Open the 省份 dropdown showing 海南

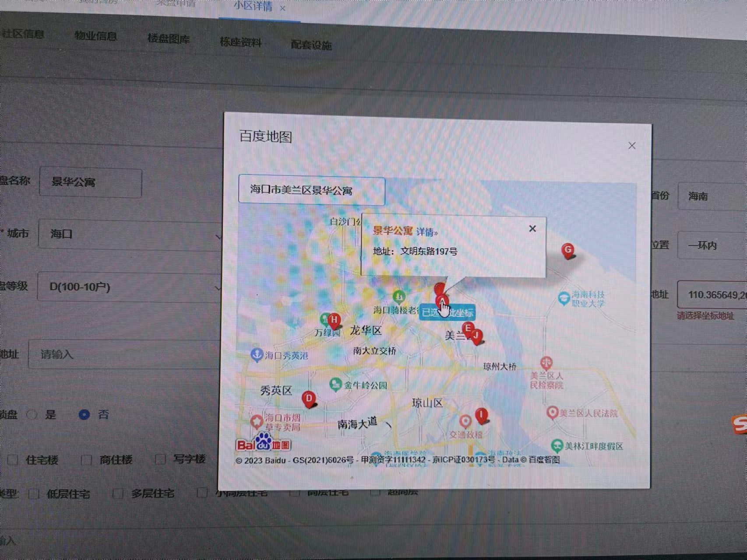coord(712,196)
